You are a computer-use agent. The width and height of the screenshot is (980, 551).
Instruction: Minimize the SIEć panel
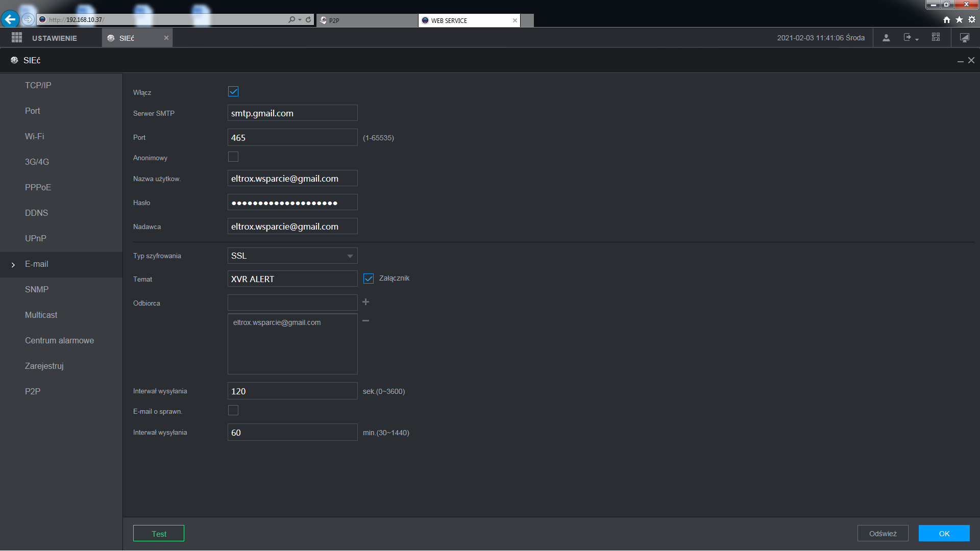pyautogui.click(x=960, y=61)
